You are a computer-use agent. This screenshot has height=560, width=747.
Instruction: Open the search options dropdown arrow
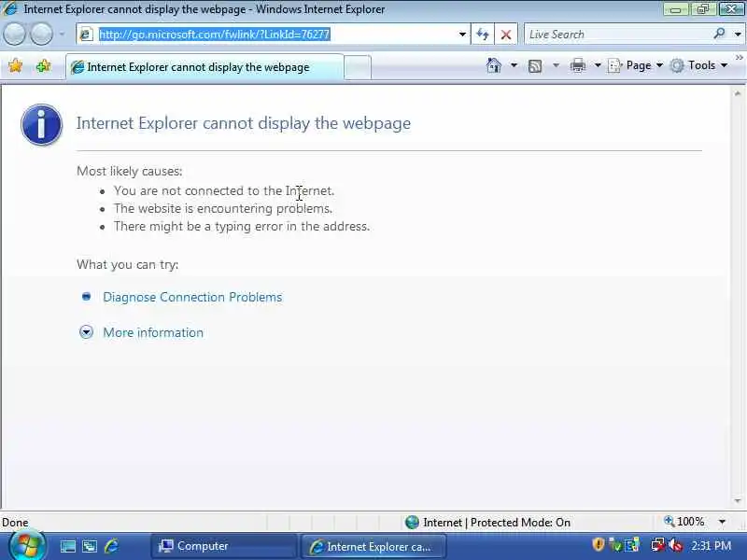[x=738, y=35]
